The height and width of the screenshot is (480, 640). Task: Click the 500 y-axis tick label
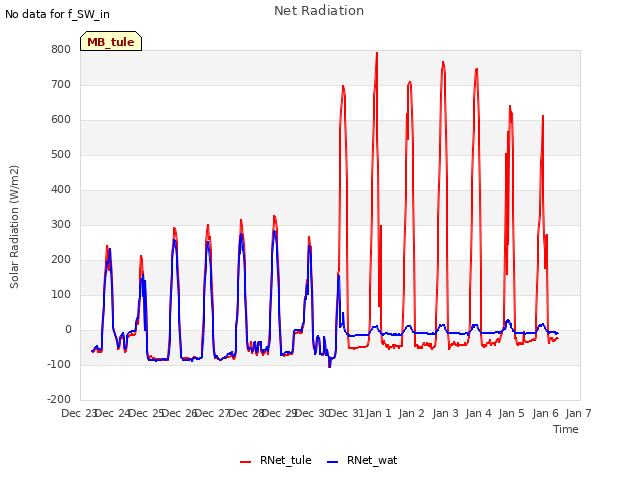click(61, 155)
